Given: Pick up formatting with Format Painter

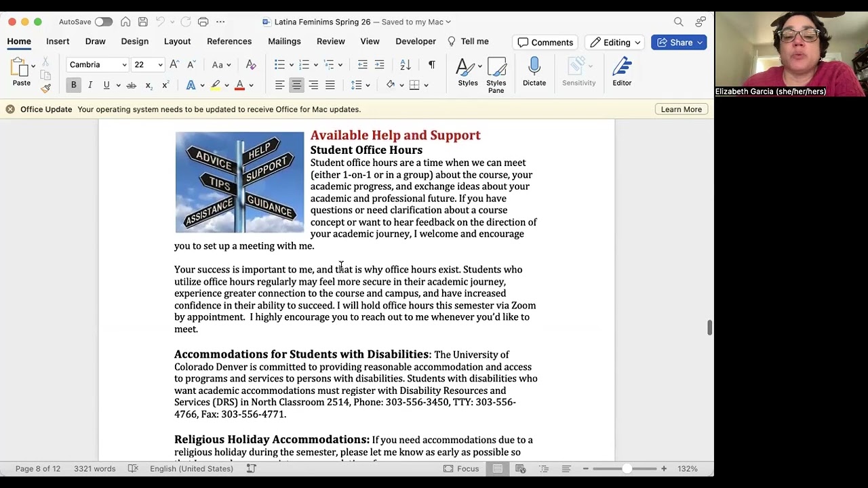Looking at the screenshot, I should [45, 87].
